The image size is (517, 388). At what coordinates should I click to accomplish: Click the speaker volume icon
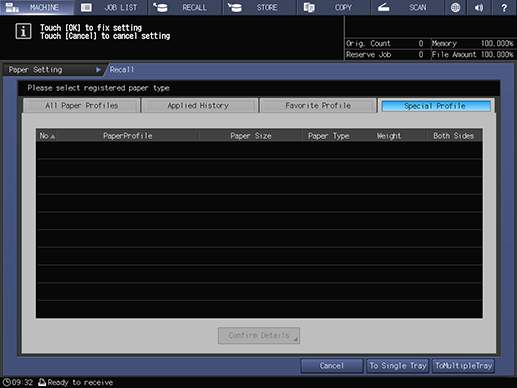click(x=479, y=7)
